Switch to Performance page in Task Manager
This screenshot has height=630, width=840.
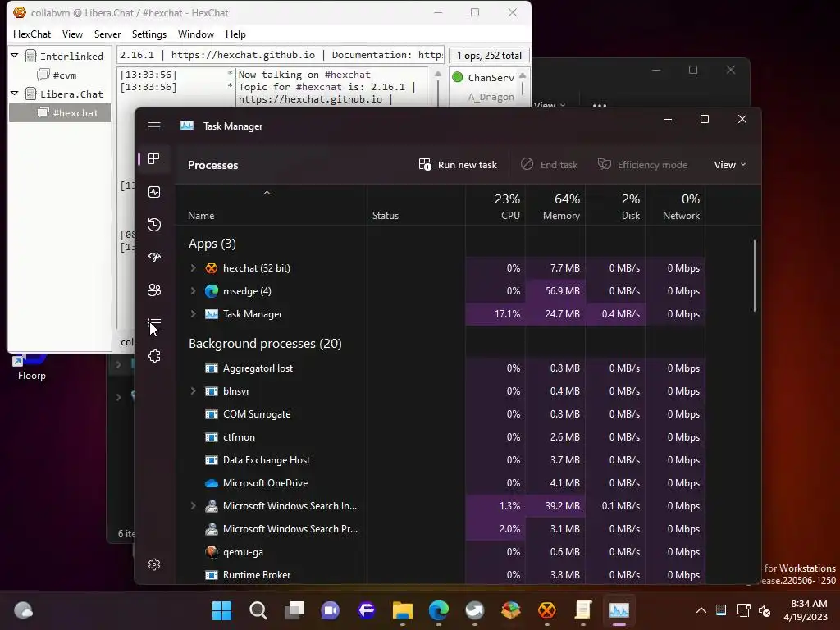pos(154,192)
